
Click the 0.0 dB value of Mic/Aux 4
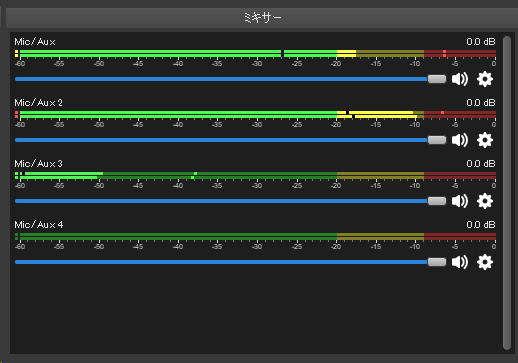[481, 225]
